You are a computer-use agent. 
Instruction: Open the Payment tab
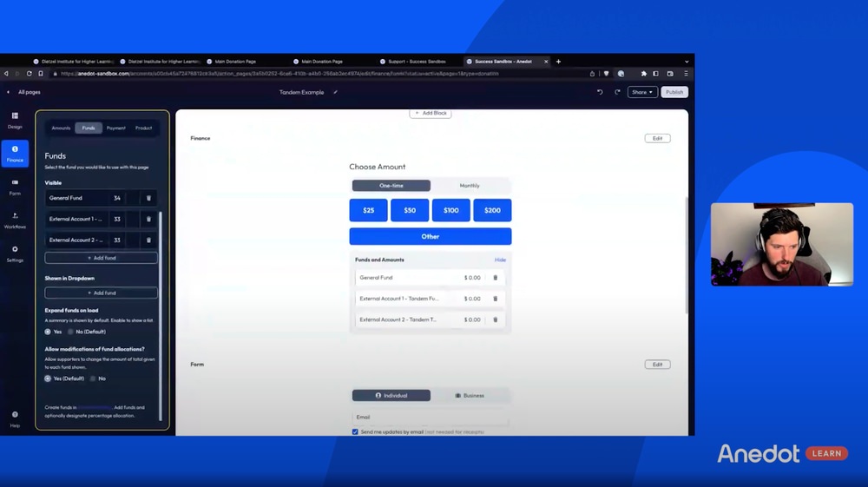pos(115,128)
